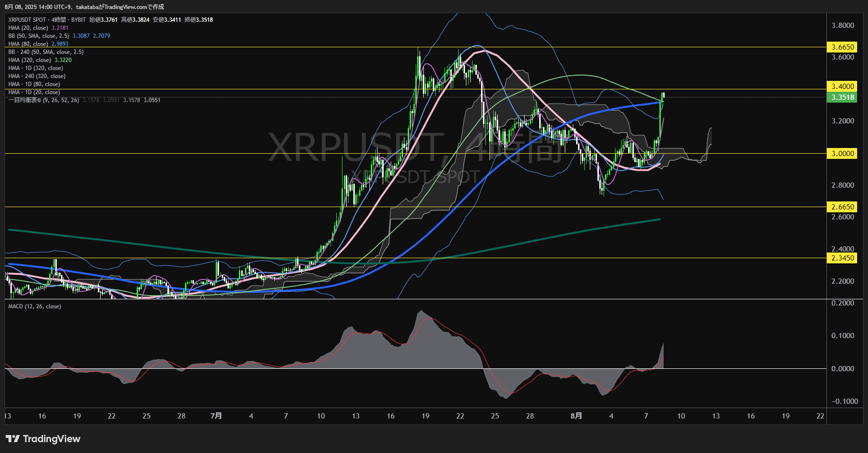Click the 3.4000 yellow price label
Viewport: 868px width, 453px height.
[x=842, y=86]
